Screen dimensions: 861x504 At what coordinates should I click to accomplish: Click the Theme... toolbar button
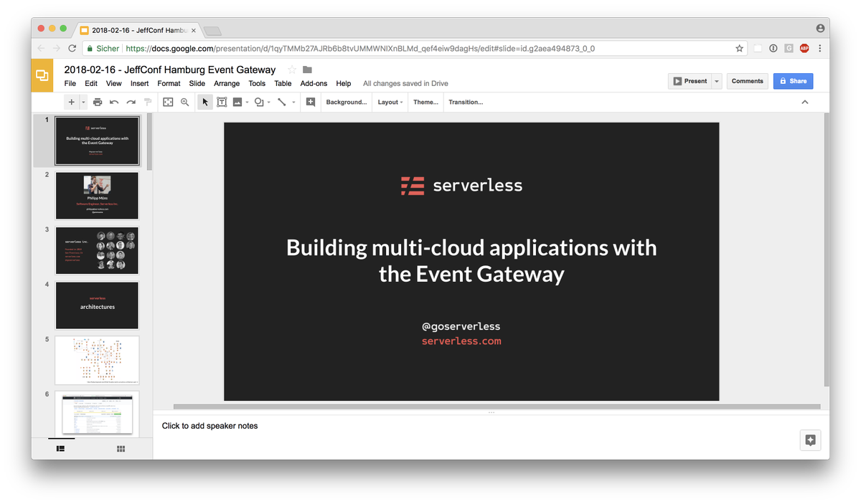click(x=425, y=103)
